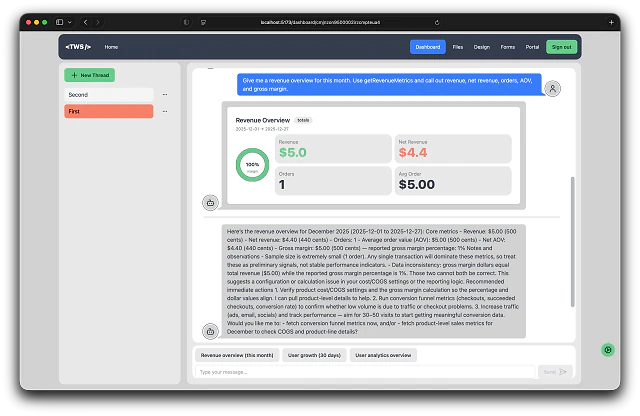Open the sidebar dropdown chevron in browser

click(x=70, y=22)
